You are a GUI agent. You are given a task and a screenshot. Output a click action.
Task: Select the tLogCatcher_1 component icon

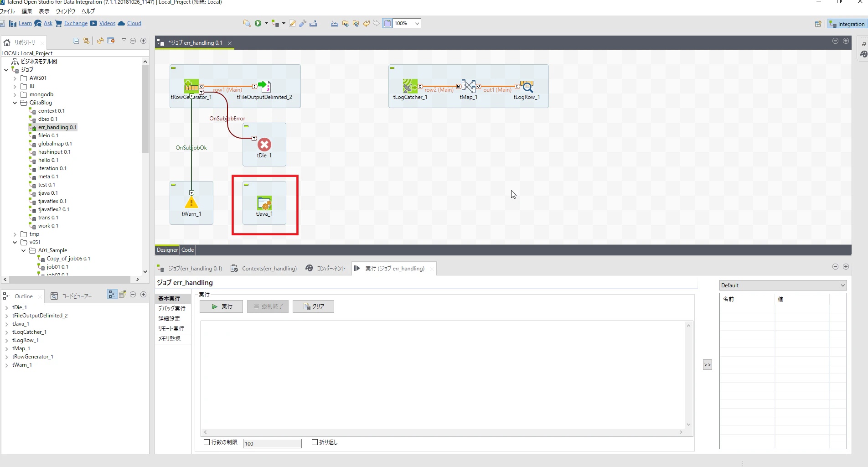410,86
